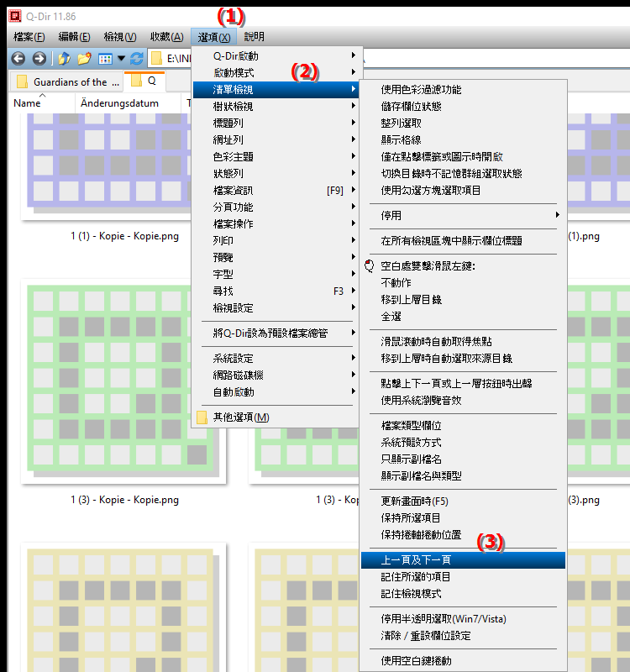This screenshot has height=672, width=630.
Task: Click the Q-Dir application logo icon
Action: tap(15, 16)
